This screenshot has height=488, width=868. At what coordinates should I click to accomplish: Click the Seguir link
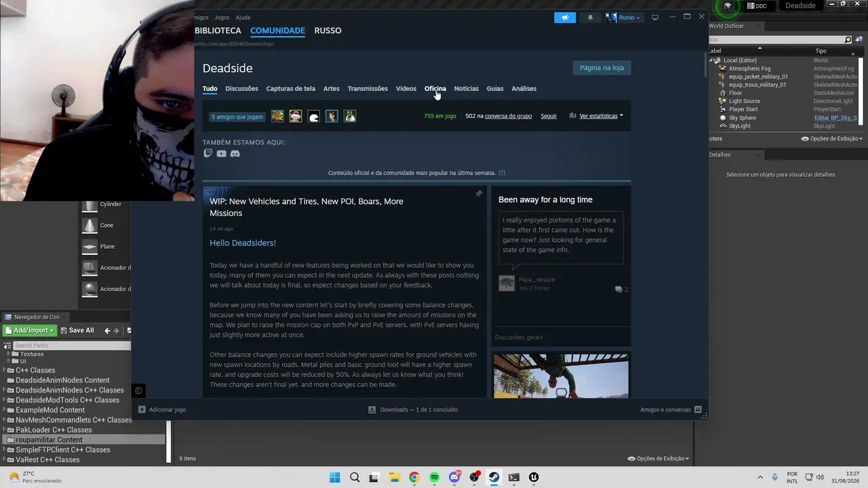tap(549, 116)
